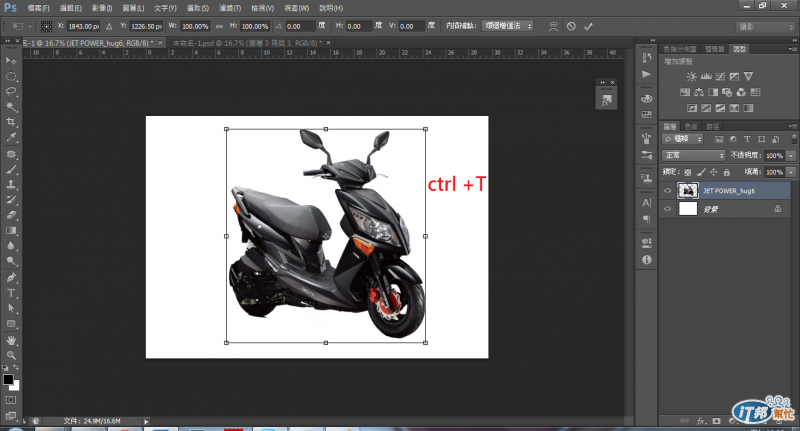
Task: Click the background color swatch
Action: click(x=15, y=386)
